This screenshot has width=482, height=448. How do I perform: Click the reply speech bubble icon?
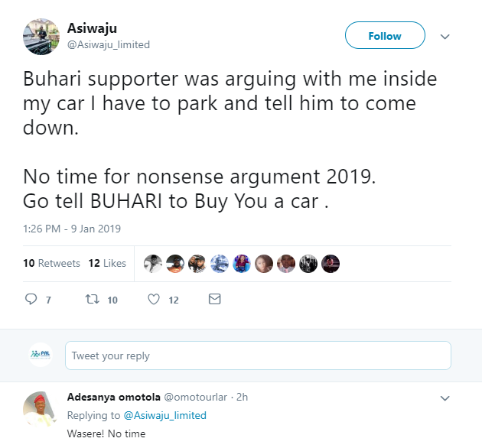pyautogui.click(x=31, y=299)
